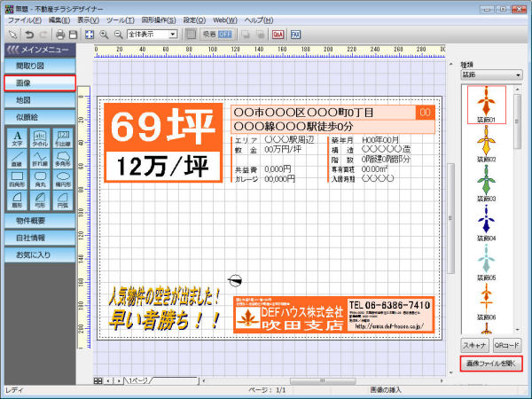Click the zoom in magnifier icon
Screen dimensions: 532x399
[104, 34]
